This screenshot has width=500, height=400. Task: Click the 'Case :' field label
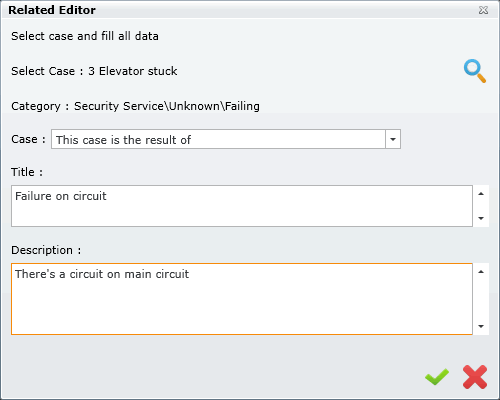[28, 139]
